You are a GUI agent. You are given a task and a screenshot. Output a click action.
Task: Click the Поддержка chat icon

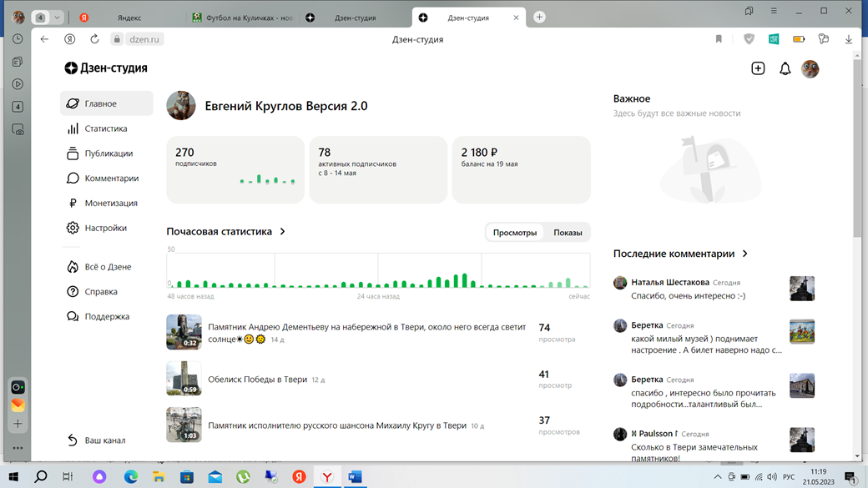[73, 316]
